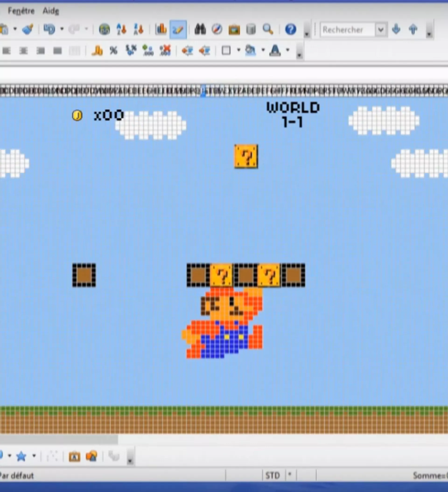Select the format paintbrush tool
Image resolution: width=448 pixels, height=492 pixels.
27,30
